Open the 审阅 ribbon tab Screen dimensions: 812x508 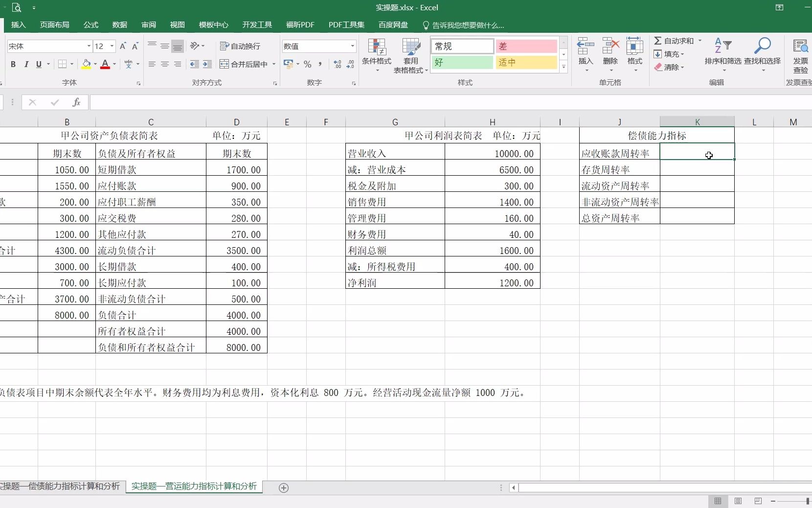pyautogui.click(x=149, y=25)
